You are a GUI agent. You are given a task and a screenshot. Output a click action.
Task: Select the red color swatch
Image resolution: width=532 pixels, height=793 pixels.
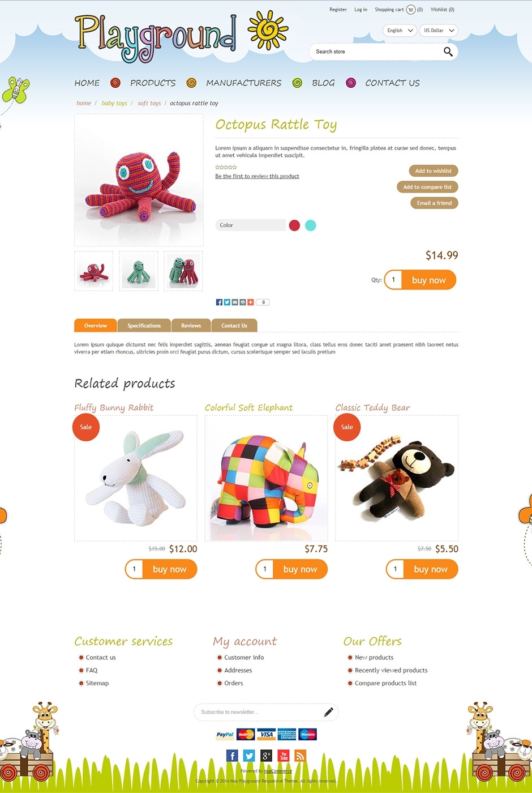(x=294, y=225)
